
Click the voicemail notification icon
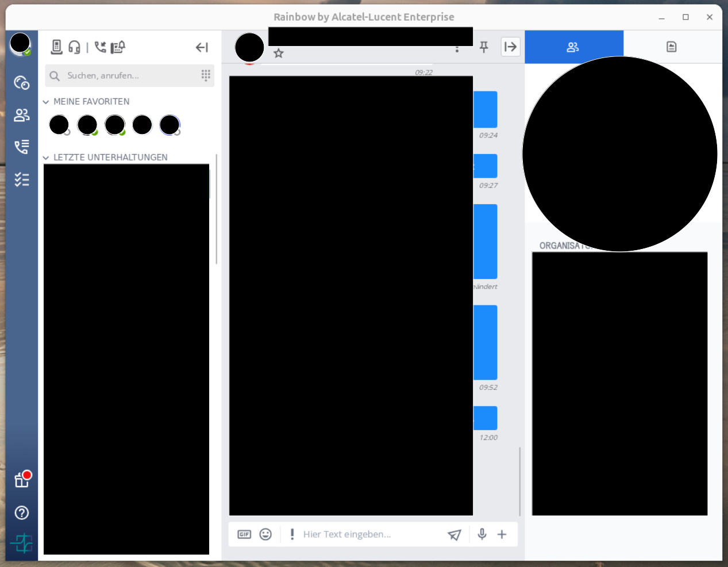[x=118, y=47]
